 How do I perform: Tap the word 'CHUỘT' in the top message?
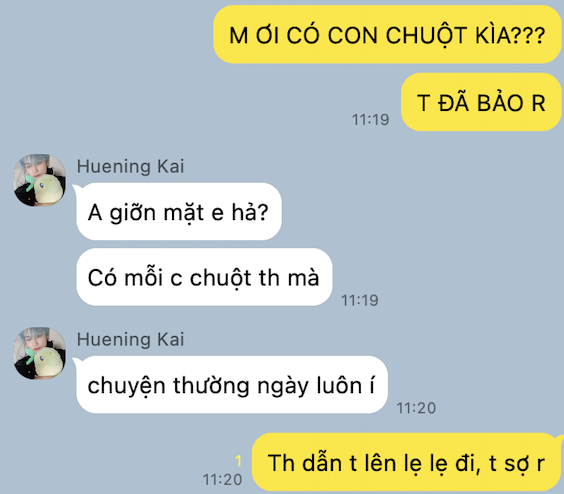coord(427,36)
